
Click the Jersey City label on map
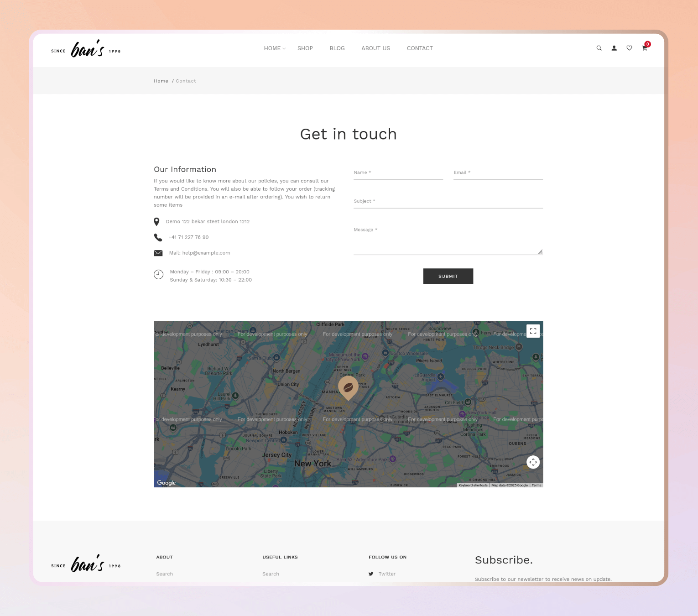pos(276,455)
